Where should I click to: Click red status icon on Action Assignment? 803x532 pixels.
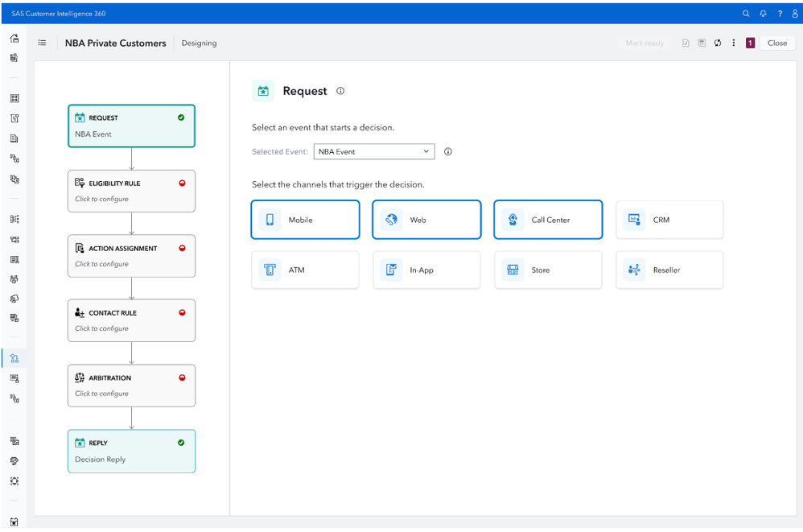(183, 248)
